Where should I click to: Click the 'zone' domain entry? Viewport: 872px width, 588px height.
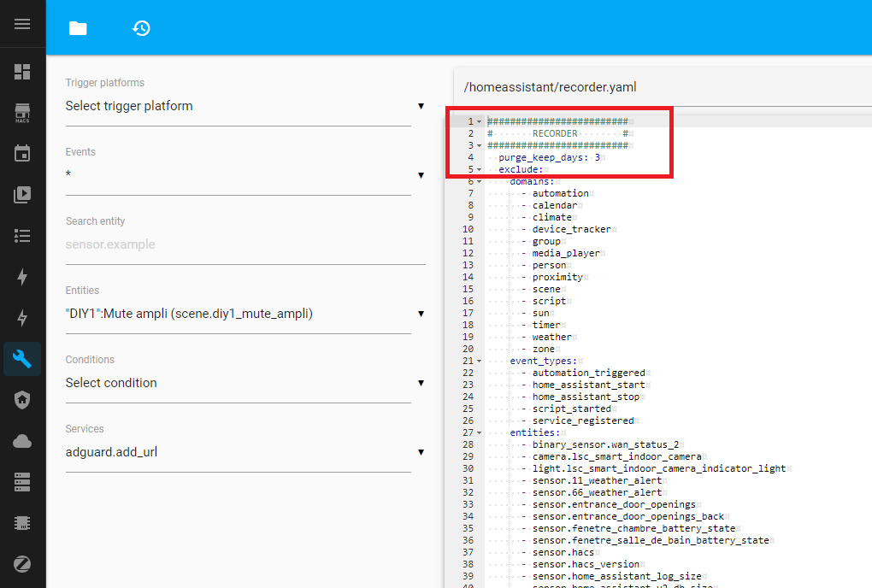(544, 349)
